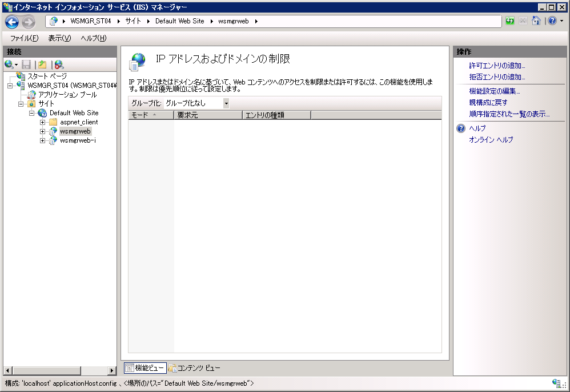
Task: Click the home icon in the address bar
Action: 536,21
